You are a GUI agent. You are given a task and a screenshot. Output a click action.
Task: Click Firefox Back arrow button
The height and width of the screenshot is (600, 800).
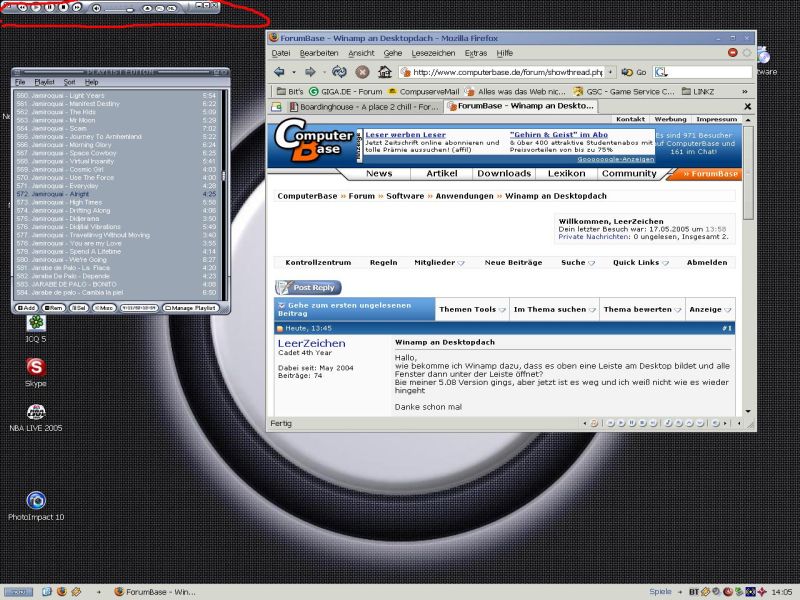pos(279,72)
